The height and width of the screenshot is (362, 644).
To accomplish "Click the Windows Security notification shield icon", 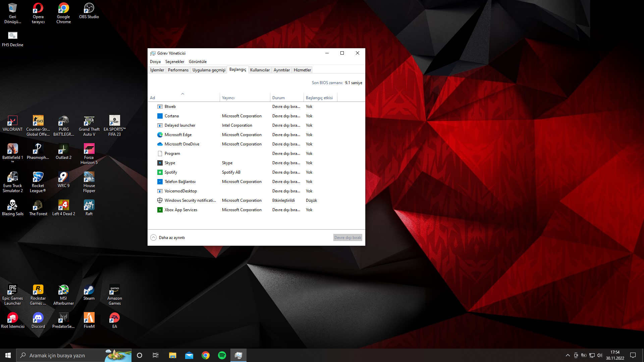I will coord(160,200).
